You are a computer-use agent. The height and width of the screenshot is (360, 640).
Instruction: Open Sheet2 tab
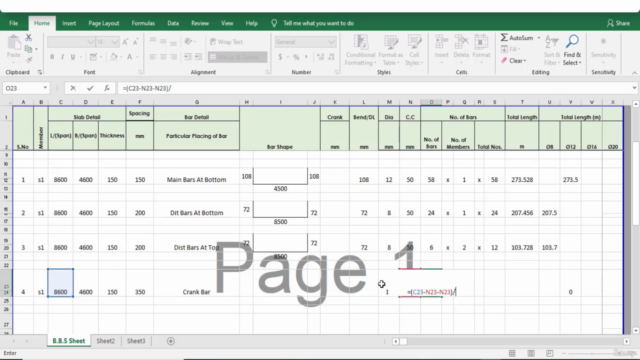point(106,341)
